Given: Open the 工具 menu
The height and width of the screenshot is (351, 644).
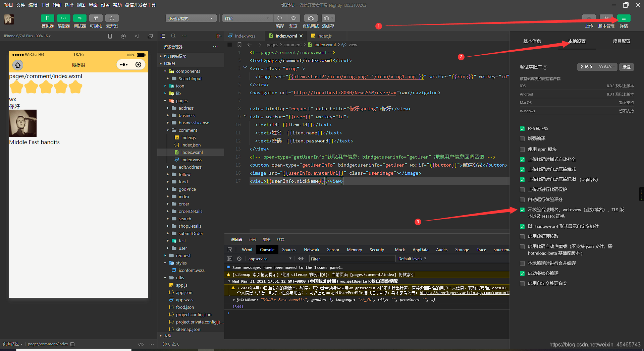Looking at the screenshot, I should click(x=45, y=5).
